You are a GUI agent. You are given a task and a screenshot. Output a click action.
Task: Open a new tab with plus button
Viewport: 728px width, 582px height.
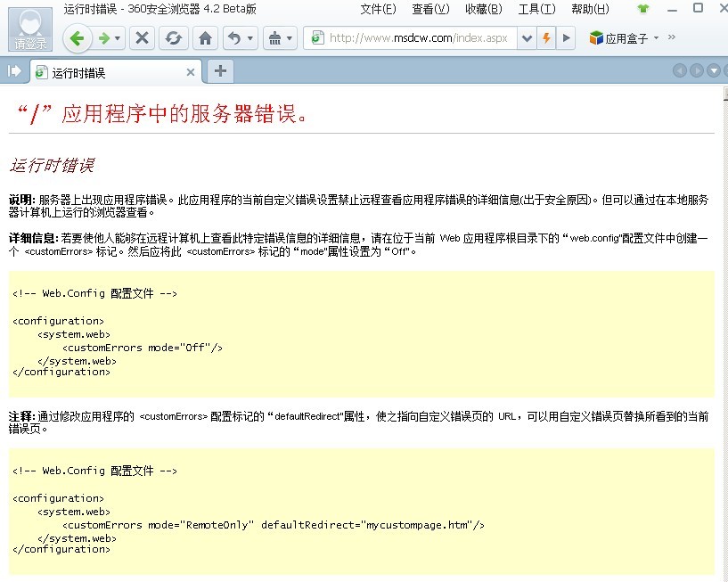(220, 71)
